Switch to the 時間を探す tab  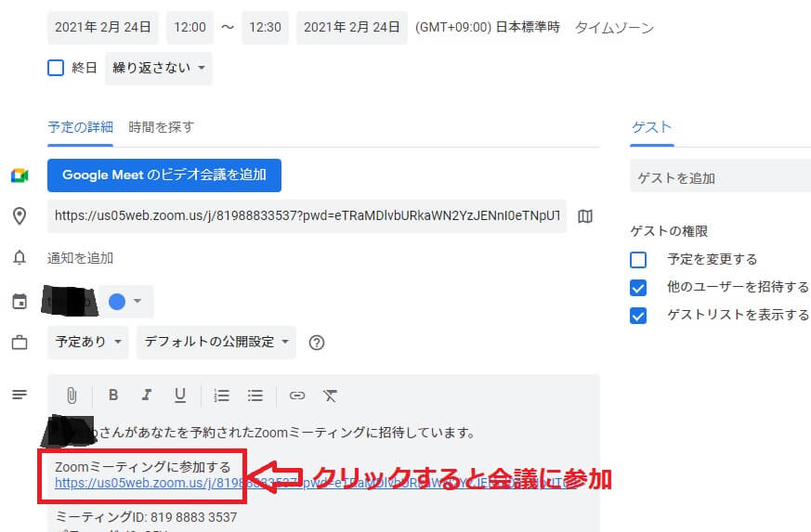coord(161,127)
